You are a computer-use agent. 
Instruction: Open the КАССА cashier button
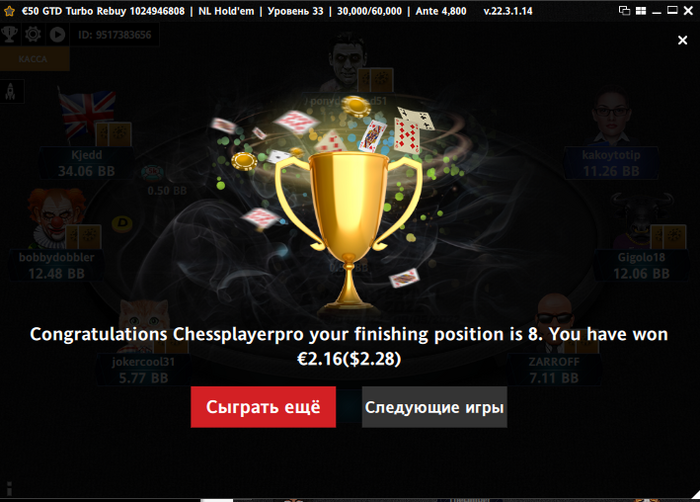33,59
